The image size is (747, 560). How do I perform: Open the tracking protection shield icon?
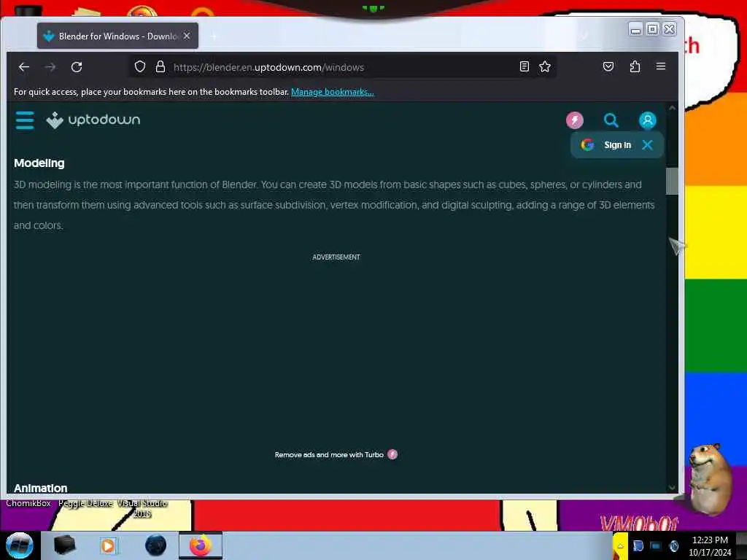pos(139,66)
